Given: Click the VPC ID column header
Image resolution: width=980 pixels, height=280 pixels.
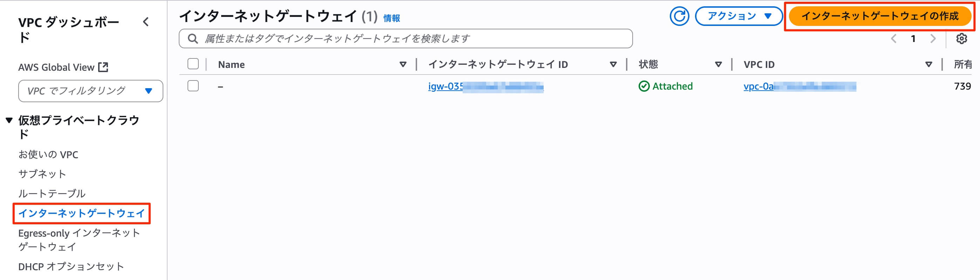Looking at the screenshot, I should [759, 65].
